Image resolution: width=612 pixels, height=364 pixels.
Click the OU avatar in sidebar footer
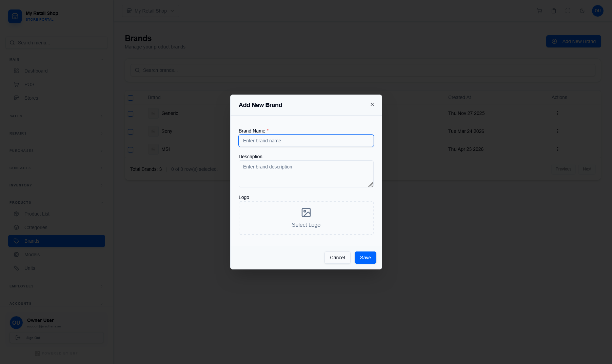[x=16, y=323]
